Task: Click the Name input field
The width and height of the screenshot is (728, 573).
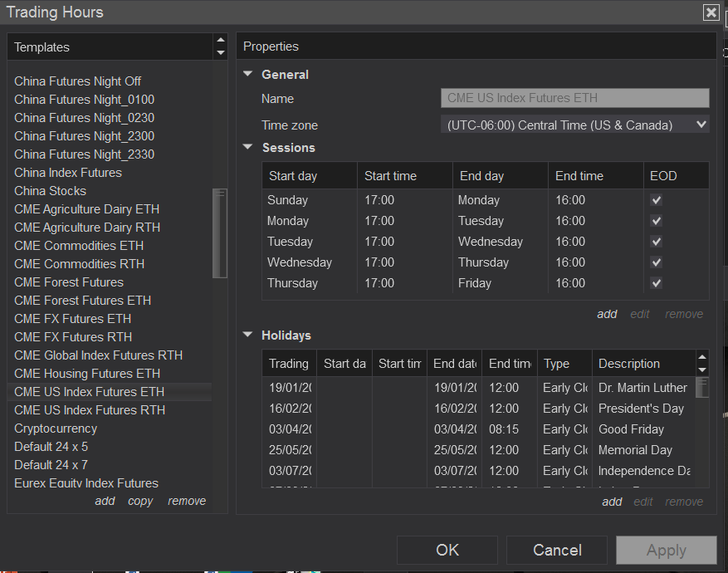Action: [574, 98]
